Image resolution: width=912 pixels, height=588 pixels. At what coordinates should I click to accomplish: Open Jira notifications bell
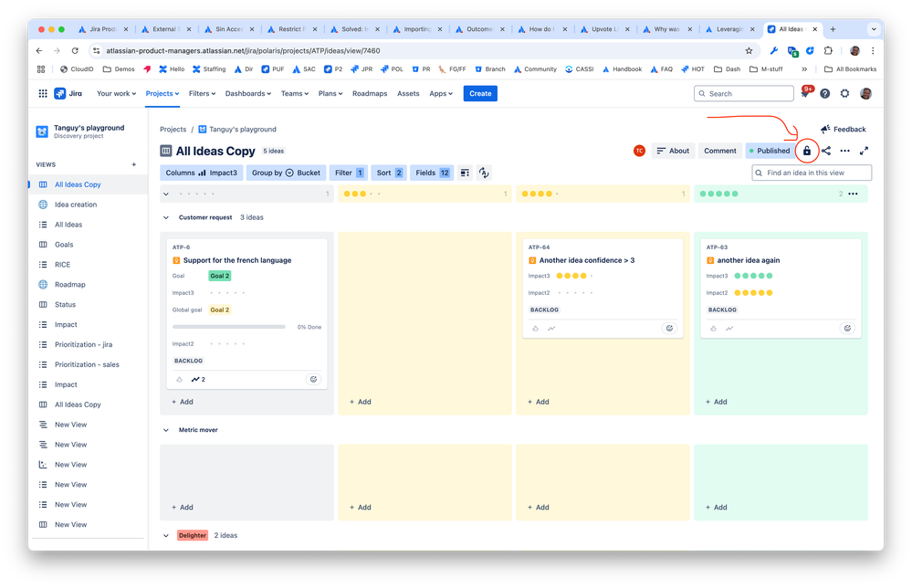click(805, 94)
